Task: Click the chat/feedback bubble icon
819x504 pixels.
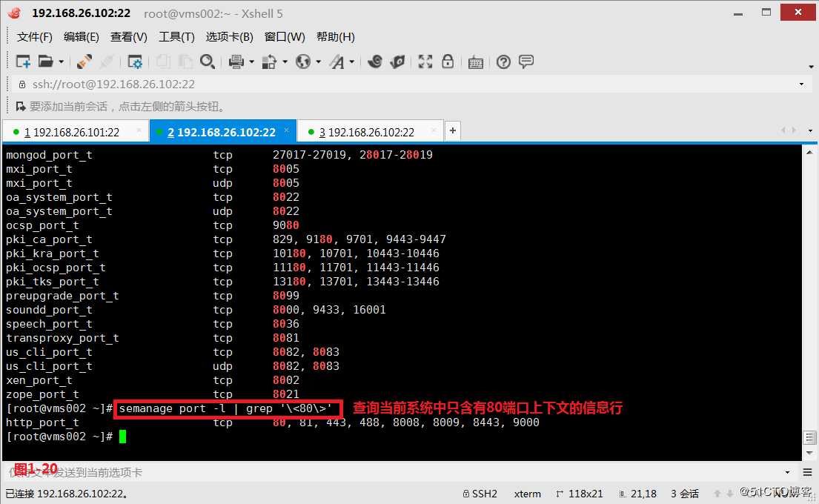Action: pyautogui.click(x=526, y=62)
